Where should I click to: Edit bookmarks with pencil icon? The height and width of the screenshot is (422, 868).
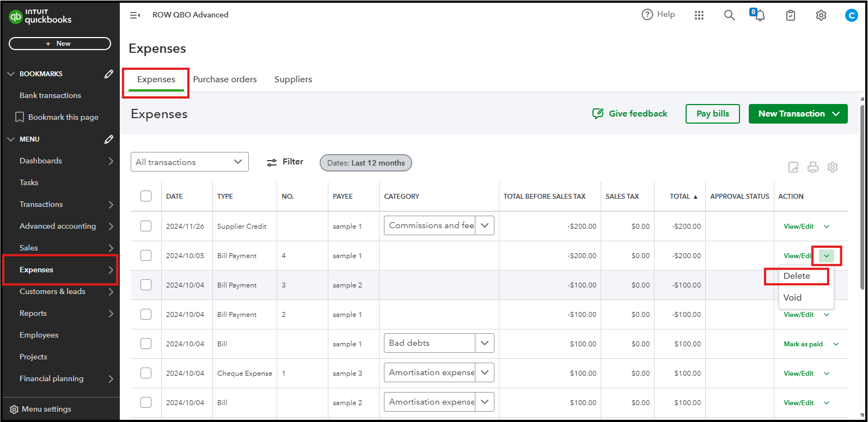(x=109, y=74)
